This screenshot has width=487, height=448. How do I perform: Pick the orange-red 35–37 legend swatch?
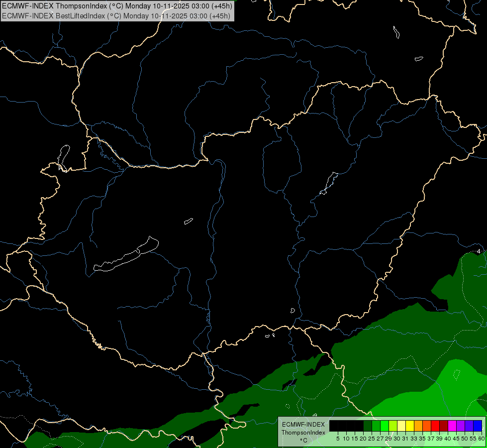point(427,426)
